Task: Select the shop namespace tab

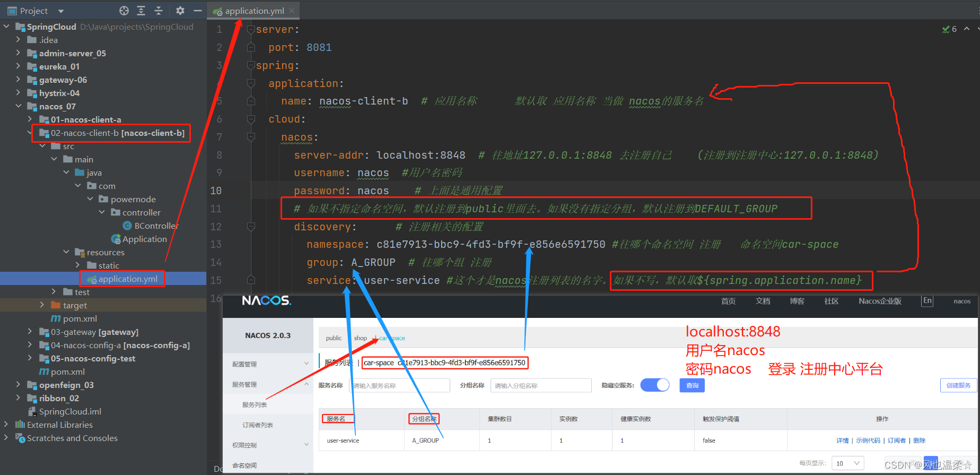Action: click(x=361, y=338)
